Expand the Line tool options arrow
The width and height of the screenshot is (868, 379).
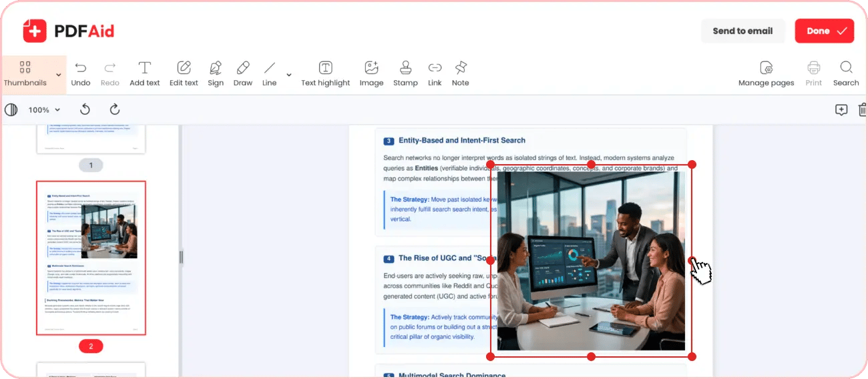[x=289, y=75]
